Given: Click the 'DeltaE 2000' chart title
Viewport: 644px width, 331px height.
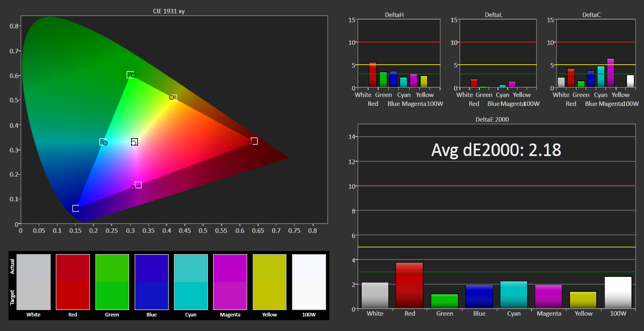Looking at the screenshot, I should pyautogui.click(x=492, y=120).
